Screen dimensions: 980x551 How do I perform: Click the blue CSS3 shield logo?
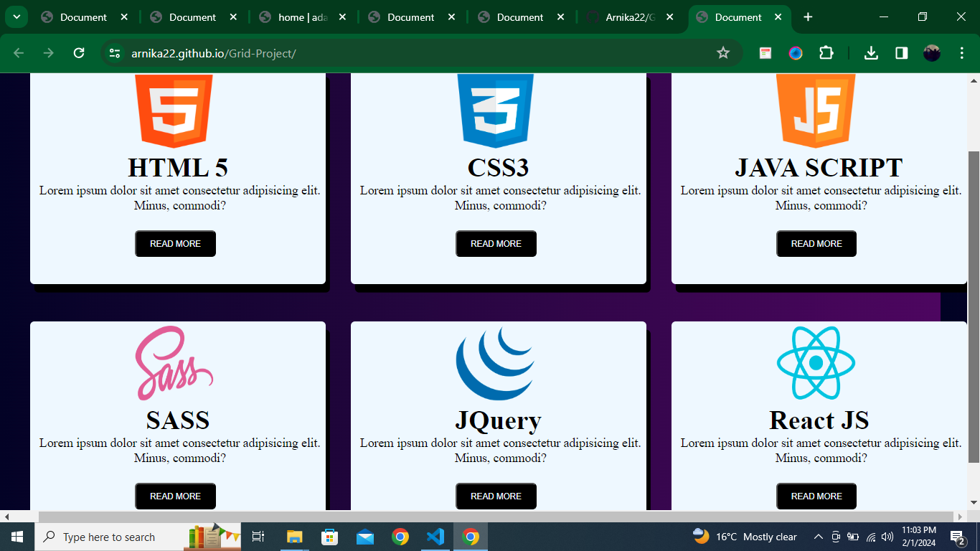[495, 110]
